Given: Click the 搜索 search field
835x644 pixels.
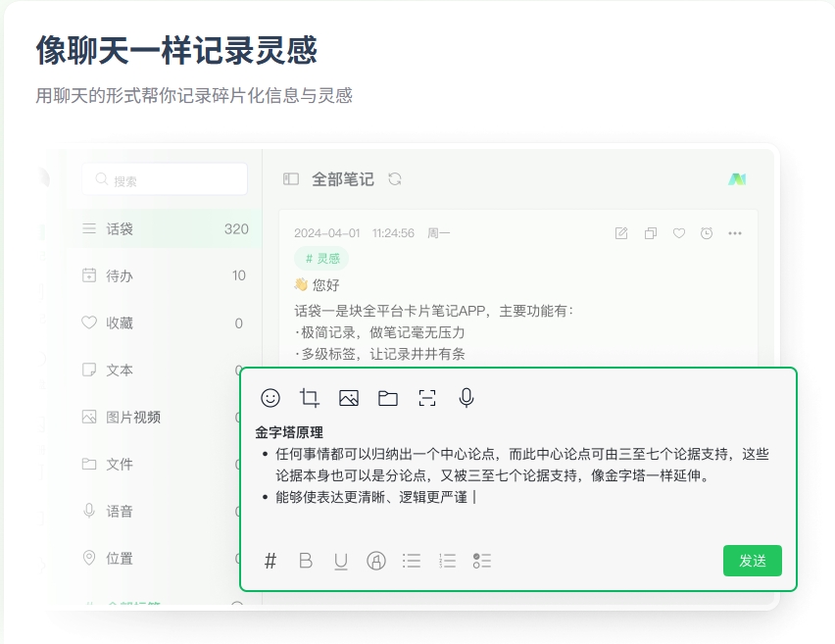Looking at the screenshot, I should 165,180.
